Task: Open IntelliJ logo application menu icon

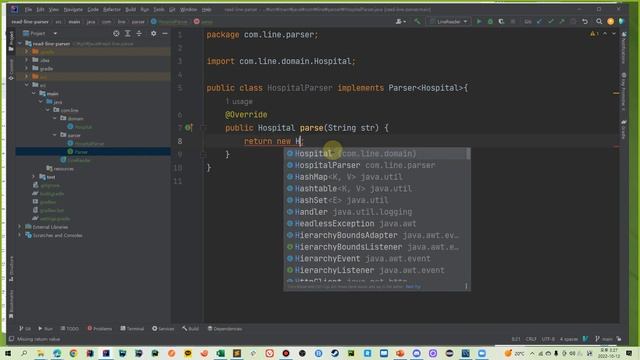Action: [x=14, y=9]
